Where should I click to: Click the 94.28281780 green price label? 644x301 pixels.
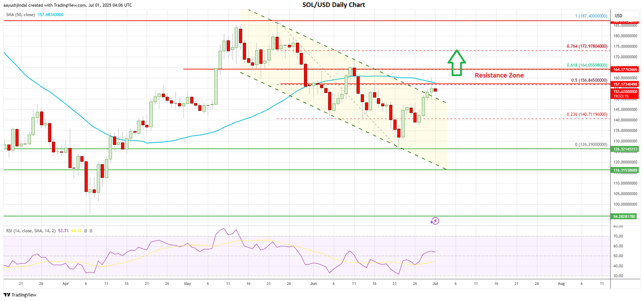625,216
